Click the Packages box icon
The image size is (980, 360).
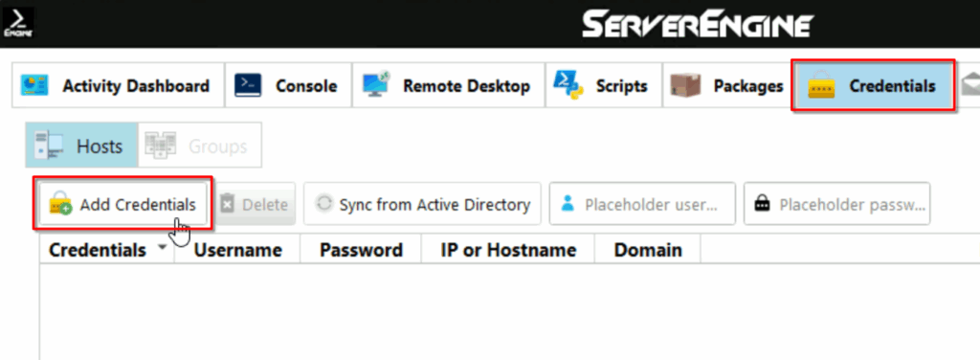coord(685,85)
